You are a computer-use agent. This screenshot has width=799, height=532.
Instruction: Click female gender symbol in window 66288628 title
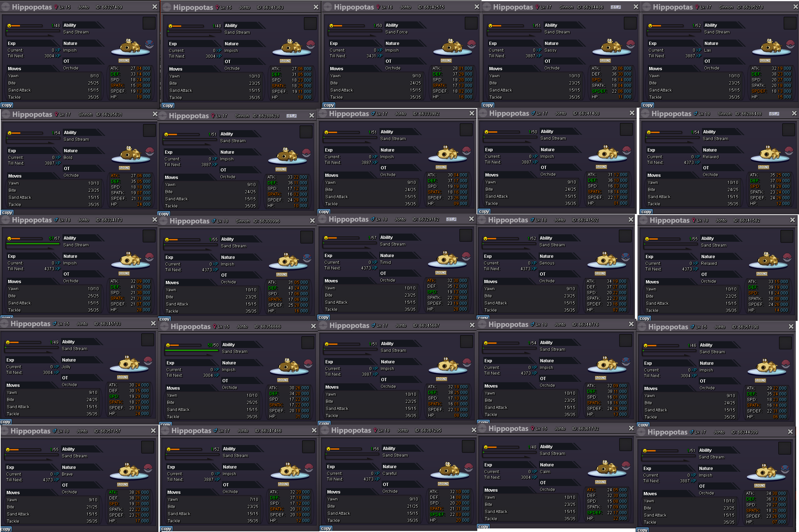pyautogui.click(x=213, y=116)
